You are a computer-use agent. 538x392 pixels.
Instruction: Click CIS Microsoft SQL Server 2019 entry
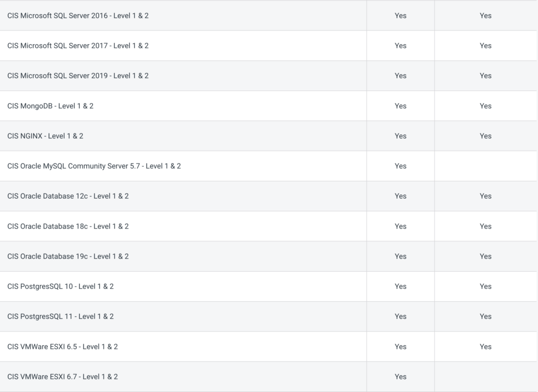coord(78,76)
